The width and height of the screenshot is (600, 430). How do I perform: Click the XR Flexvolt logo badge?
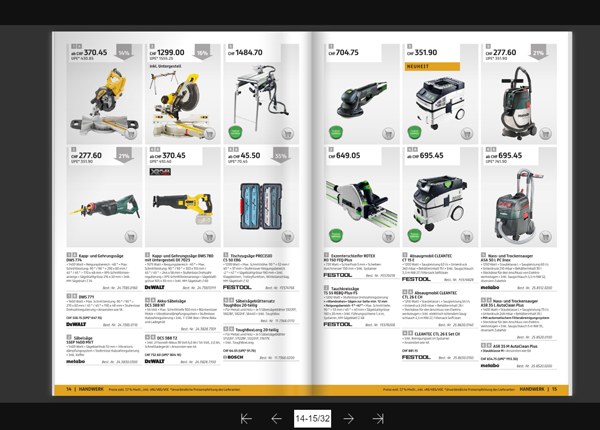pos(160,172)
